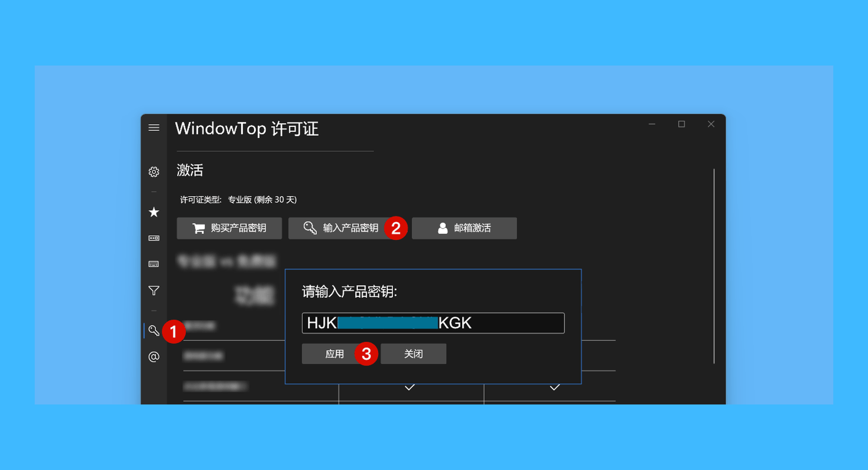Click the 激活 section heading
This screenshot has height=470, width=868.
point(190,170)
